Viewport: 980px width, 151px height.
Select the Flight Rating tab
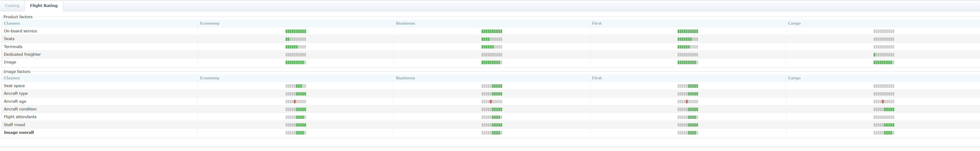pyautogui.click(x=44, y=6)
